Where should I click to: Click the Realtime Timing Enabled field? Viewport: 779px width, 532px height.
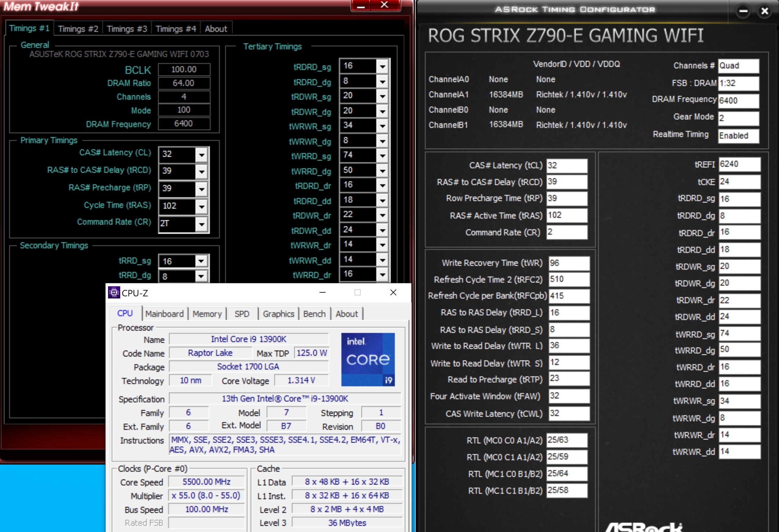pos(738,136)
